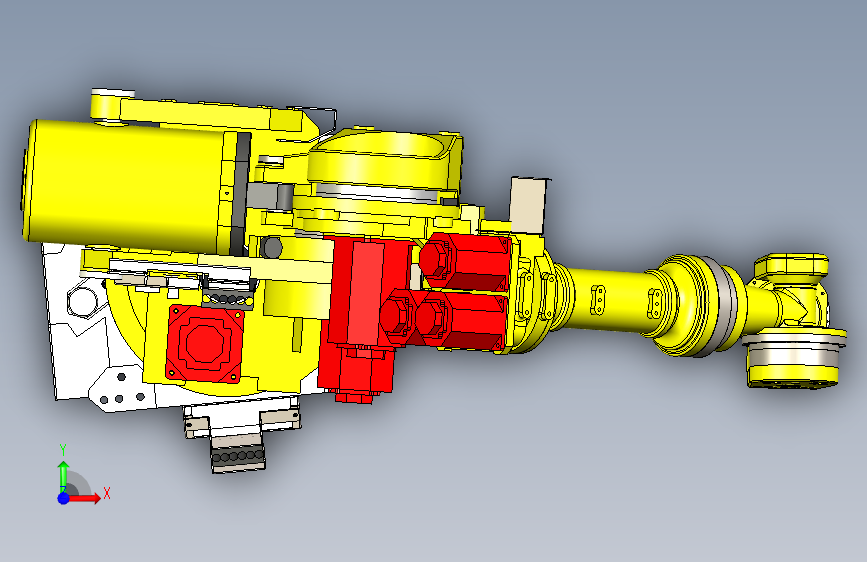Select the long yellow forearm tube
Viewport: 867px width, 562px height.
[608, 300]
